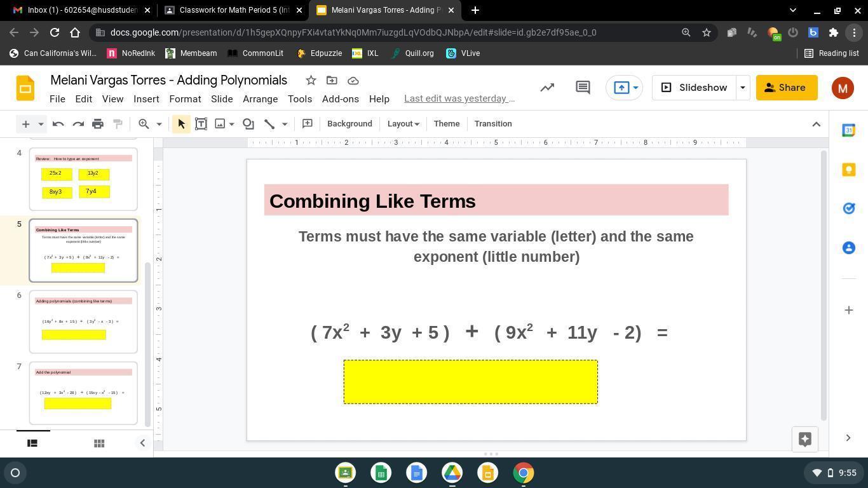Collapse the filmstrip panel
The image size is (868, 488).
(142, 443)
